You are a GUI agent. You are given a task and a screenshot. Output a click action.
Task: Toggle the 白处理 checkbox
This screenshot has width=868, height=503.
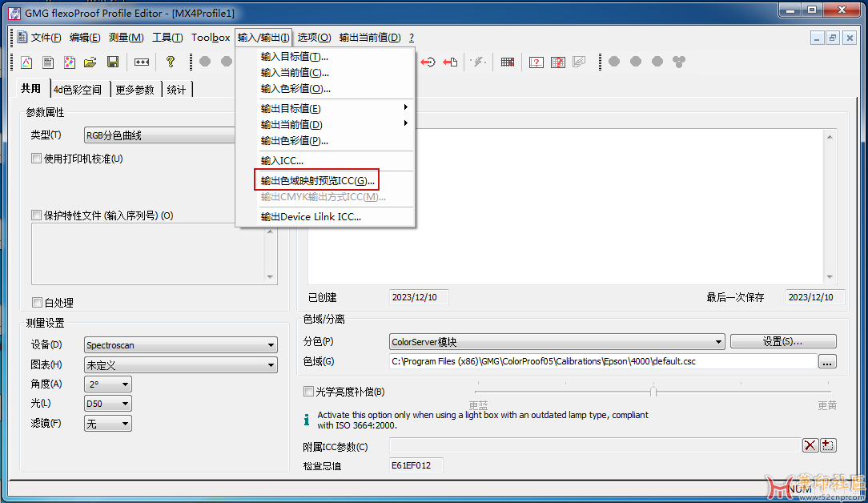37,303
